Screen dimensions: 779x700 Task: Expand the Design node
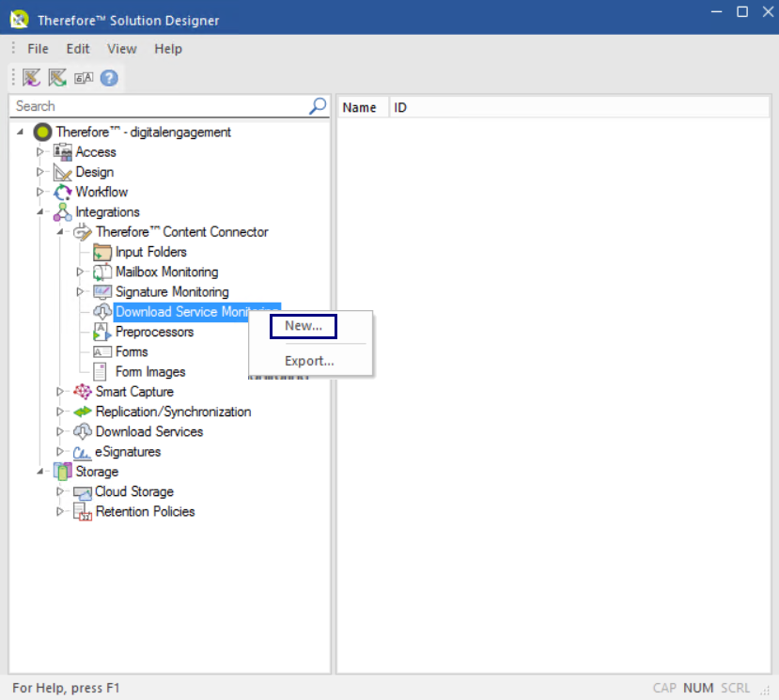pos(39,172)
